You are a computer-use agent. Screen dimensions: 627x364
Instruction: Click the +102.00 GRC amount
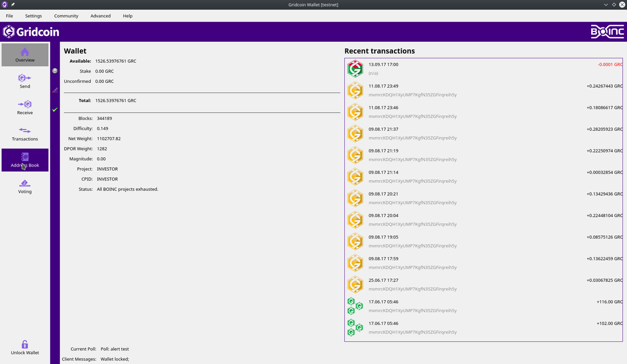609,323
